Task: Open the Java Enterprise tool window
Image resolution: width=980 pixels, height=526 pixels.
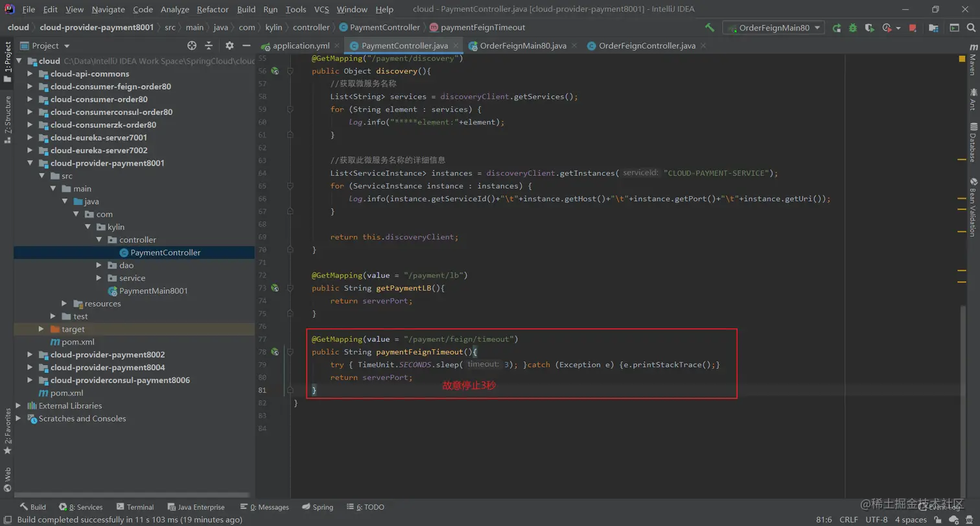Action: click(x=196, y=507)
